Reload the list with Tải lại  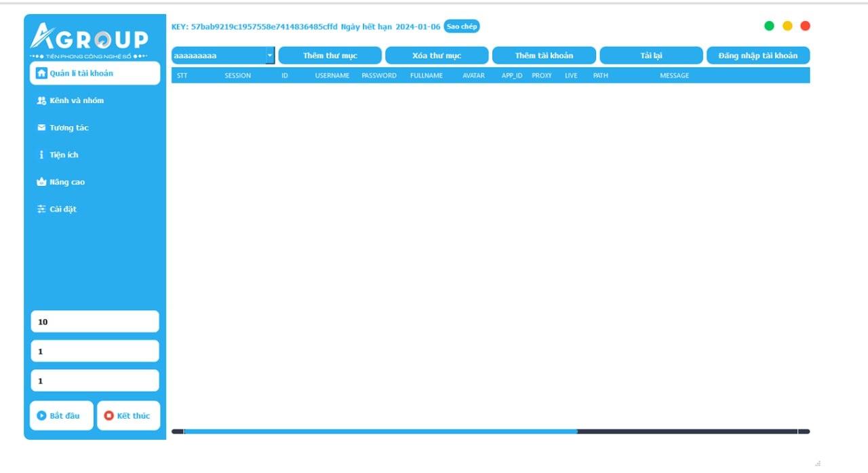(651, 56)
